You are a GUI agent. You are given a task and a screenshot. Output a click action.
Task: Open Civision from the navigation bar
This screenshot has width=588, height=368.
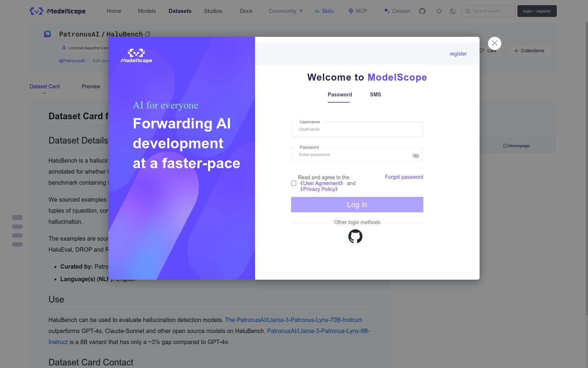[397, 11]
